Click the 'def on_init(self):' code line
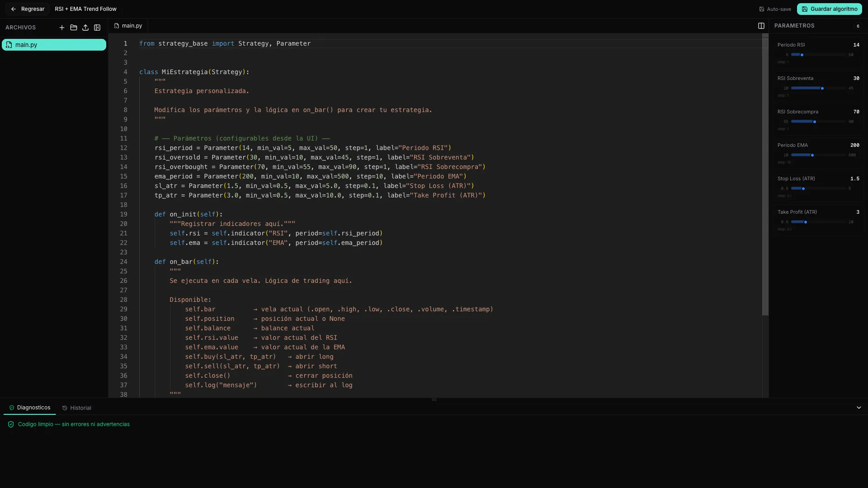 [189, 214]
